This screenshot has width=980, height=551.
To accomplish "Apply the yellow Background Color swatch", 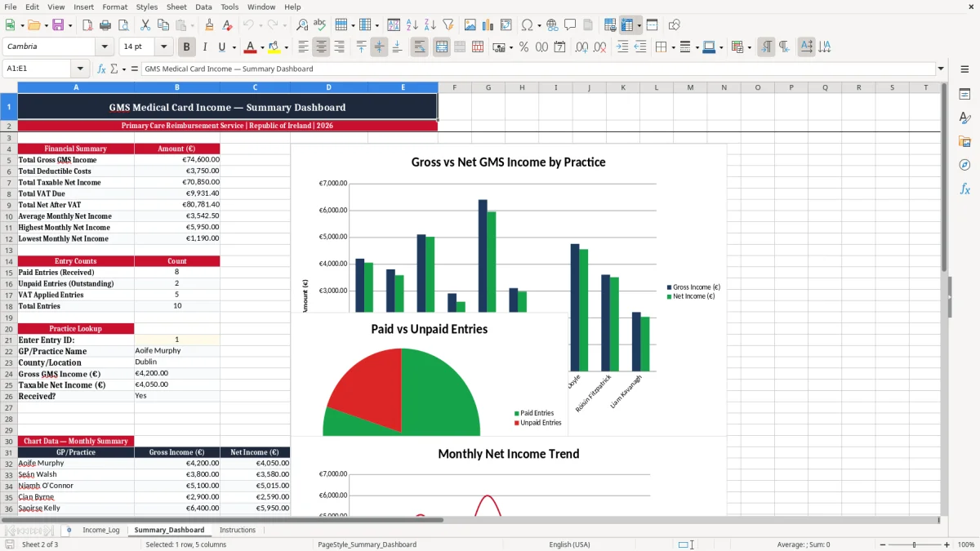I will (x=274, y=47).
